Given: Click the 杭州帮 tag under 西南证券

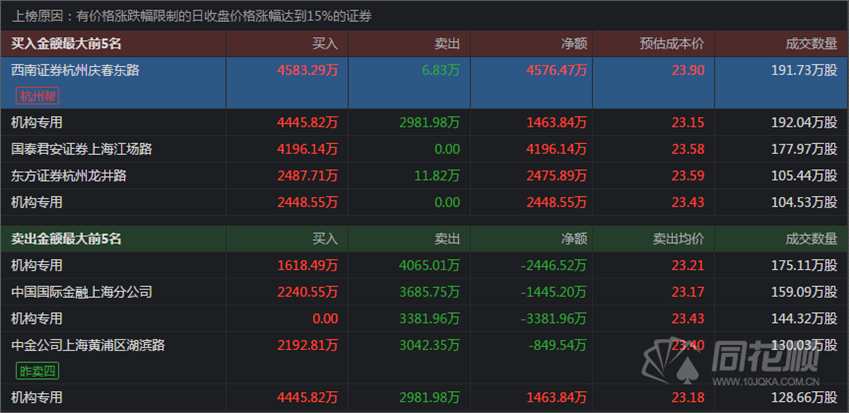Looking at the screenshot, I should [37, 96].
